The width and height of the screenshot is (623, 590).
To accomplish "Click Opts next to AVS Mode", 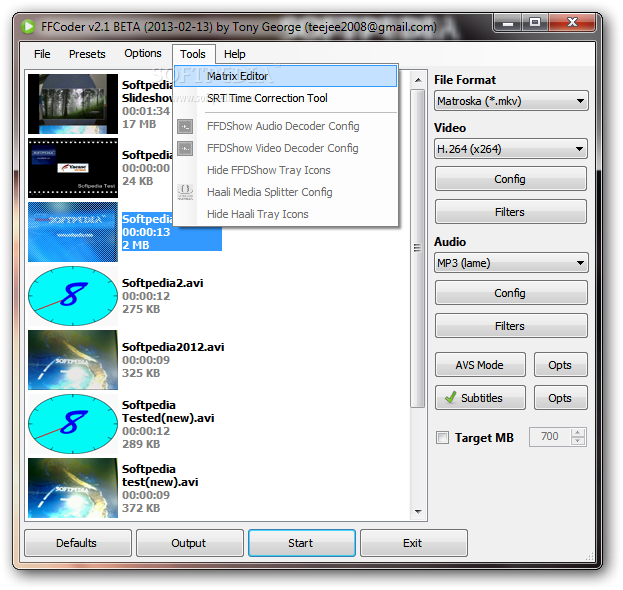I will click(560, 365).
